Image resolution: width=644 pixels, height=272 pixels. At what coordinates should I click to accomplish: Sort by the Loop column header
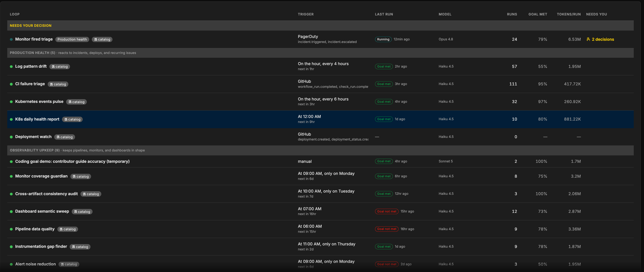click(15, 14)
